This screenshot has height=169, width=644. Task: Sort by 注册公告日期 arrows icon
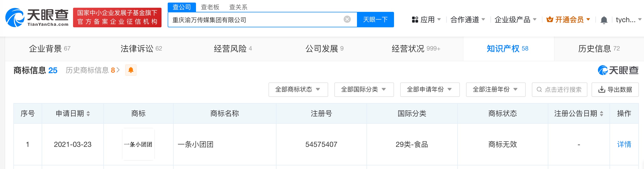click(602, 114)
